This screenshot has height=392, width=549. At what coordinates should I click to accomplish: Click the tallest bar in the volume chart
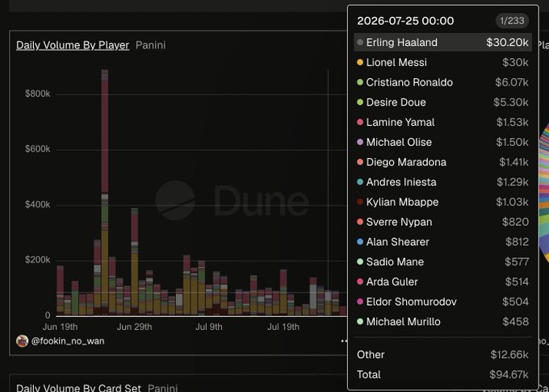[x=105, y=192]
